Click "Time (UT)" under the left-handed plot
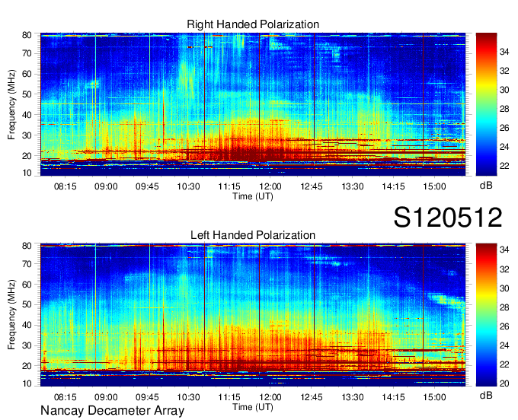The height and width of the screenshot is (420, 518). 253,407
